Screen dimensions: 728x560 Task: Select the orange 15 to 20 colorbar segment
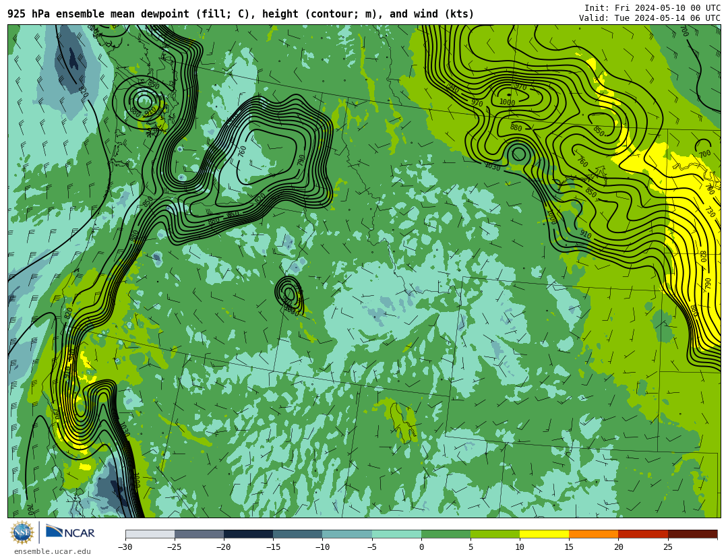coord(594,534)
